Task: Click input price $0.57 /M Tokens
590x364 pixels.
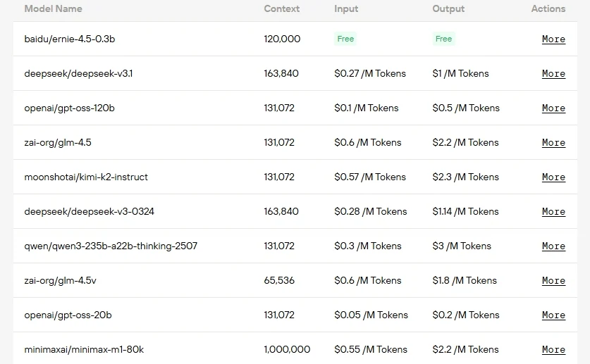Action: pos(370,177)
